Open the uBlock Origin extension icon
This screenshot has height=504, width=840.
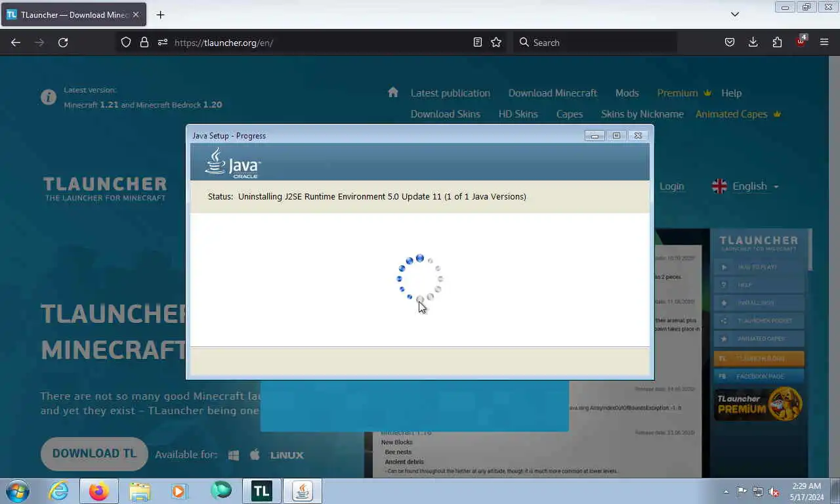pos(801,41)
